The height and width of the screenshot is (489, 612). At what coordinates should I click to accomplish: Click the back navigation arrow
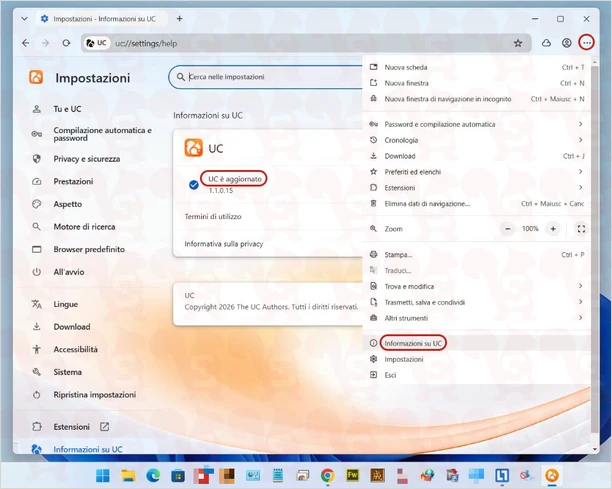[x=26, y=43]
